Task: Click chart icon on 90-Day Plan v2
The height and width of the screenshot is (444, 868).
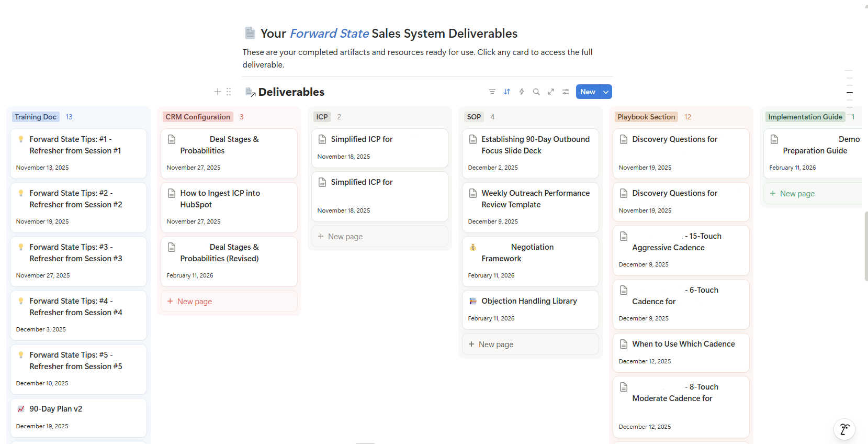Action: pos(21,409)
